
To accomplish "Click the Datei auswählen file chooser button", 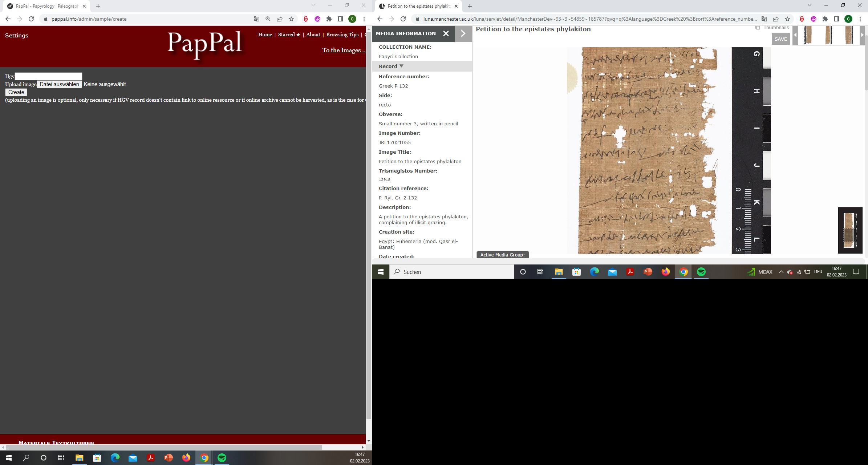I will pyautogui.click(x=59, y=84).
